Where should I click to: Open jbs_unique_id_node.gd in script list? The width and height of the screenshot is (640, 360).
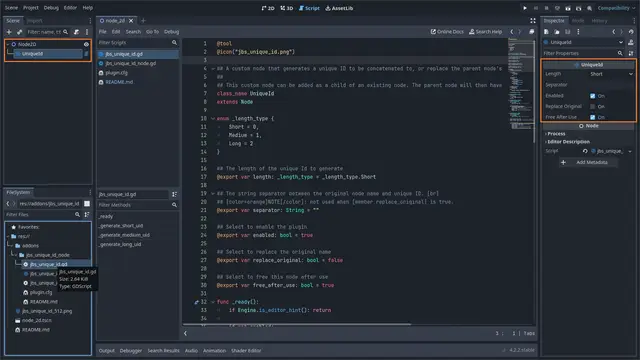coord(131,63)
